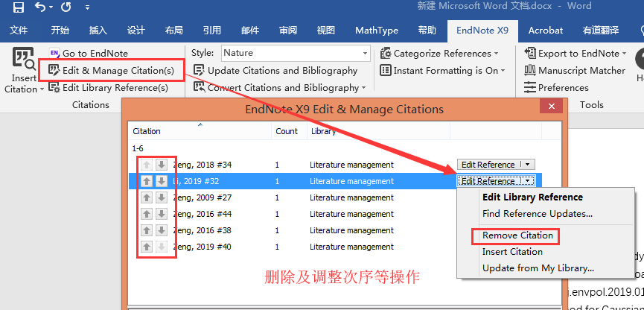Move Zeng, 2016 #38 citation up
644x310 pixels.
147,231
